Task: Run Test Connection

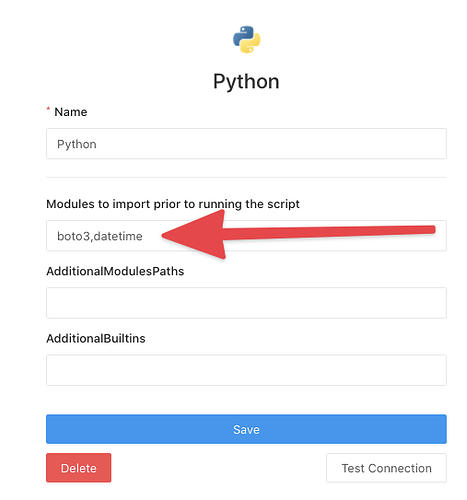Action: [386, 468]
